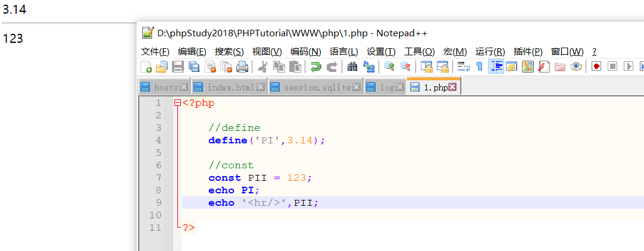
Task: Open the 工具(O) menu
Action: coord(420,52)
